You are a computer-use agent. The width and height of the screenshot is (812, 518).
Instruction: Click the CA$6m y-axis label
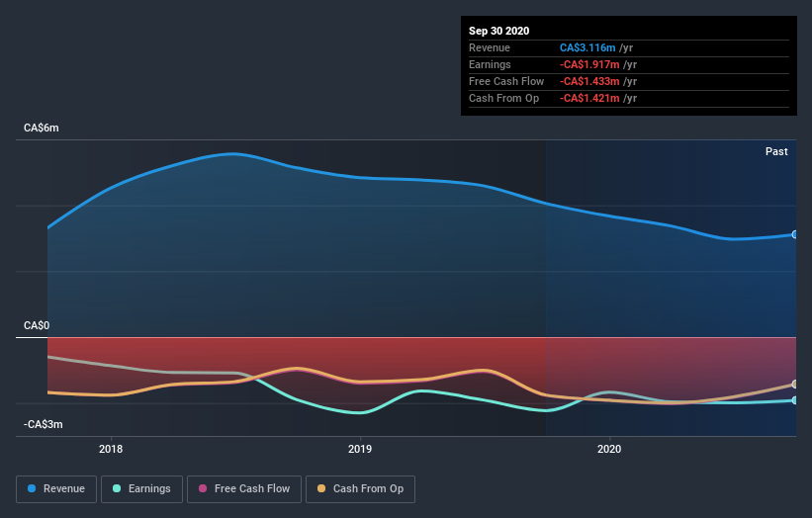(42, 128)
